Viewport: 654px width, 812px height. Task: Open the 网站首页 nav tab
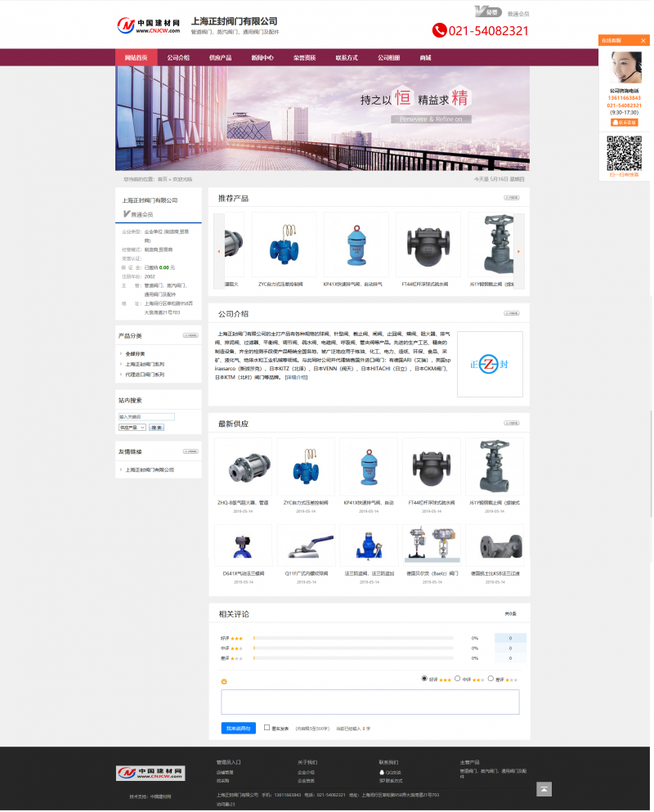point(136,57)
